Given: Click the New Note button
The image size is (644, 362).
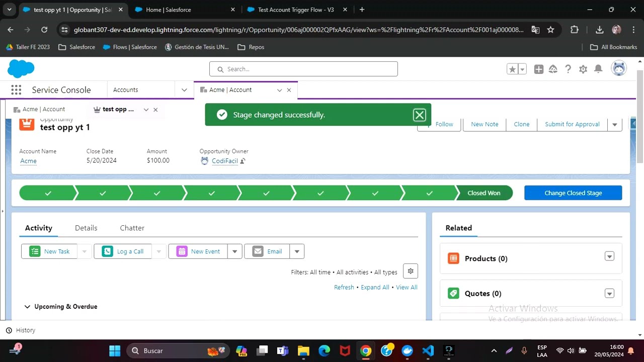Looking at the screenshot, I should (x=485, y=124).
